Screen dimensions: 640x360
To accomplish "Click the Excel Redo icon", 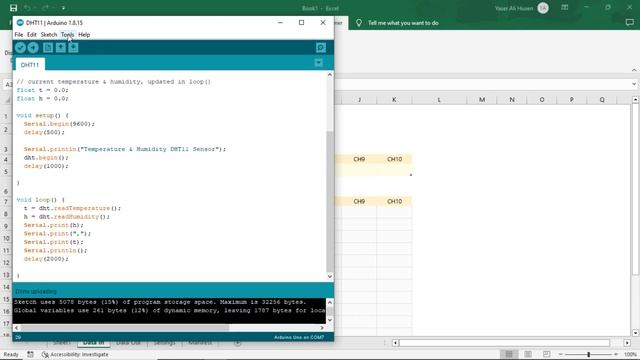I will [x=45, y=8].
